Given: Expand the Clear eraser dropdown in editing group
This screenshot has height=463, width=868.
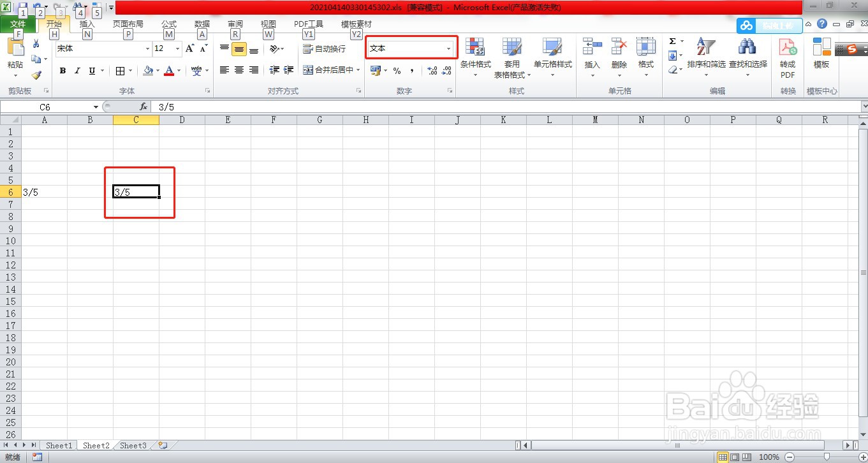Looking at the screenshot, I should pyautogui.click(x=681, y=70).
